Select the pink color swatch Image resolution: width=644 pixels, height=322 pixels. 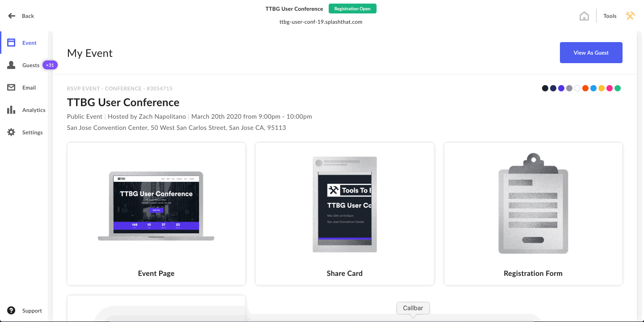point(610,88)
